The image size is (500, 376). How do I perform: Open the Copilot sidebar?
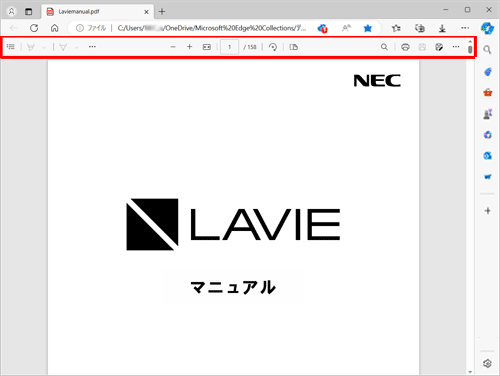point(487,28)
